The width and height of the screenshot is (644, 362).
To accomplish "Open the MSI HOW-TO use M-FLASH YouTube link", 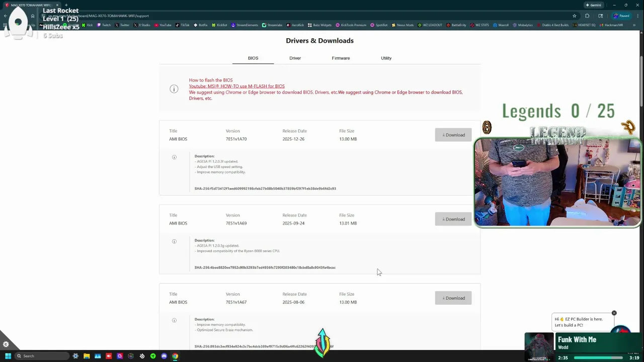I will coord(237,86).
